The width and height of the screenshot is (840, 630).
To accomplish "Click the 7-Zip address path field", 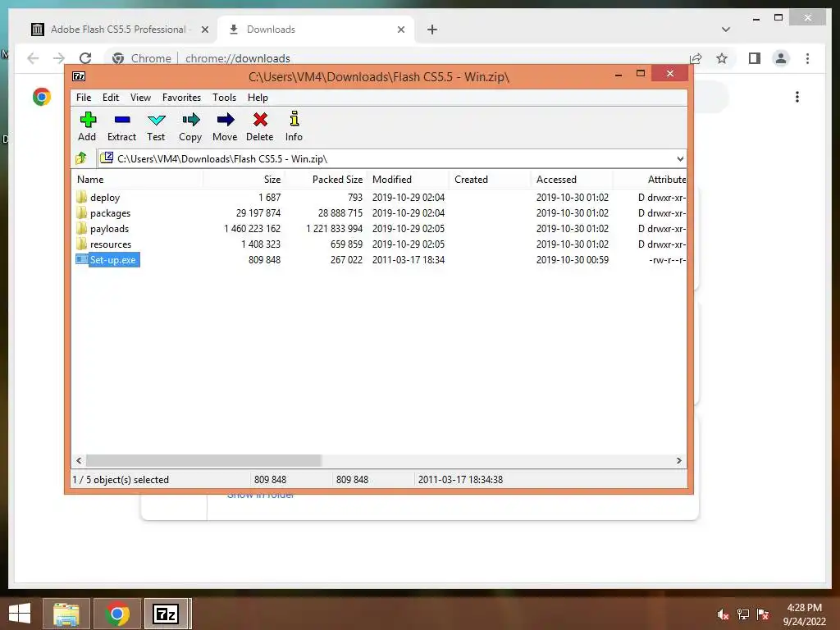I will click(x=391, y=158).
